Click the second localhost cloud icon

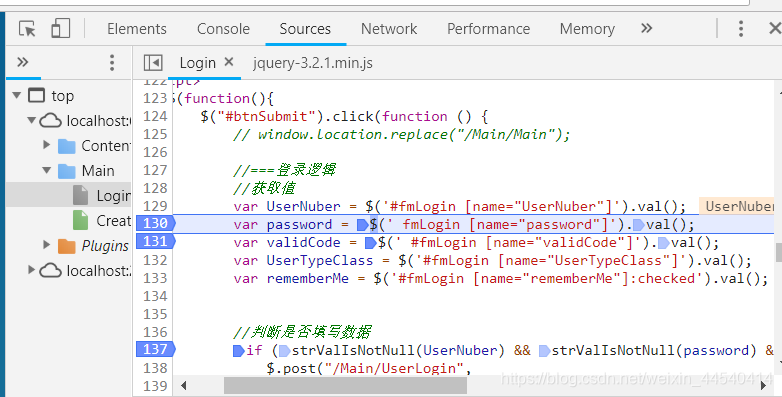point(51,270)
